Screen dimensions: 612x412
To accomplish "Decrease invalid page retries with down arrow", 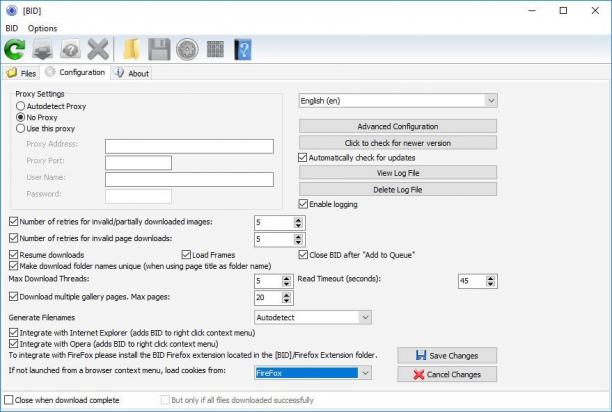I will [299, 242].
